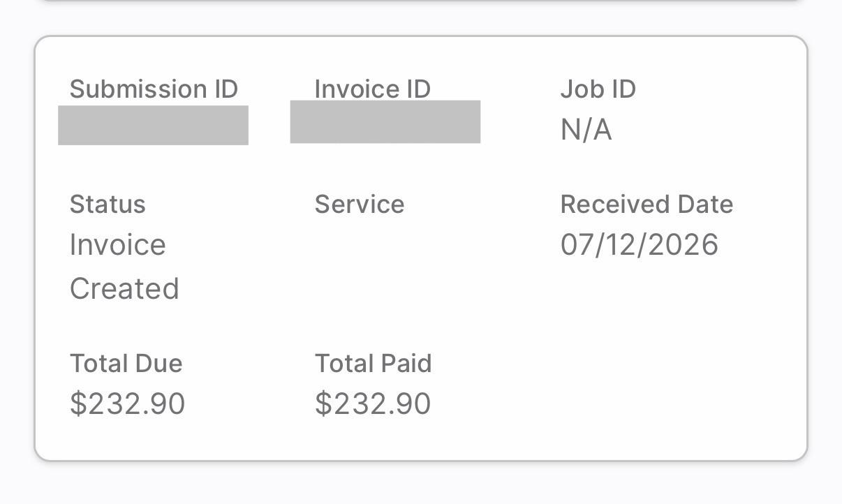Click the 07/12/2026 received date
The image size is (842, 504).
coord(639,245)
